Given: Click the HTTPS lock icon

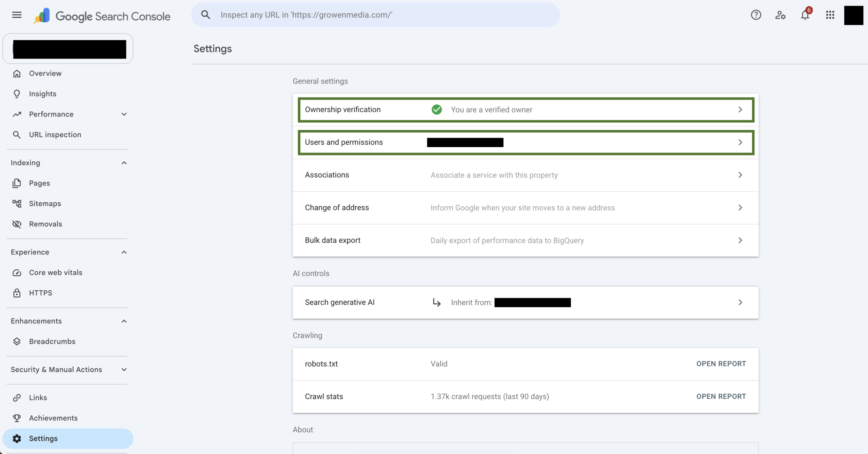Looking at the screenshot, I should click(17, 293).
